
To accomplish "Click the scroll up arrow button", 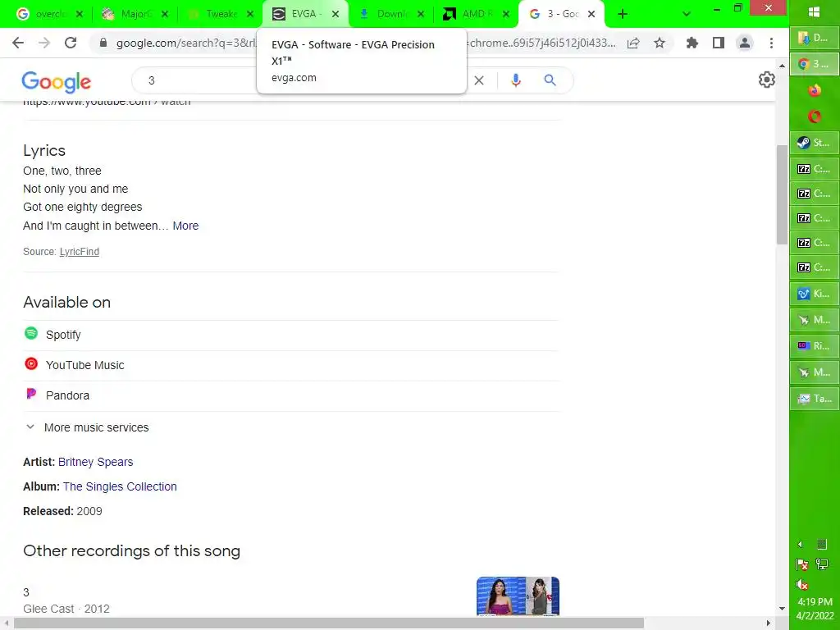I will click(782, 66).
